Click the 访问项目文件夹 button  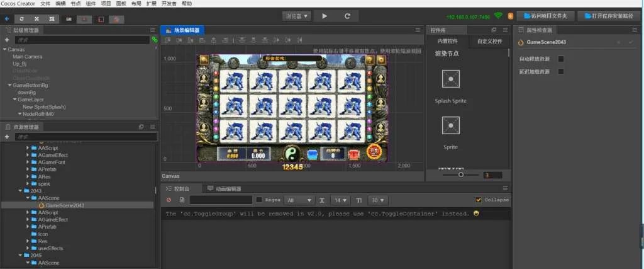pyautogui.click(x=545, y=16)
